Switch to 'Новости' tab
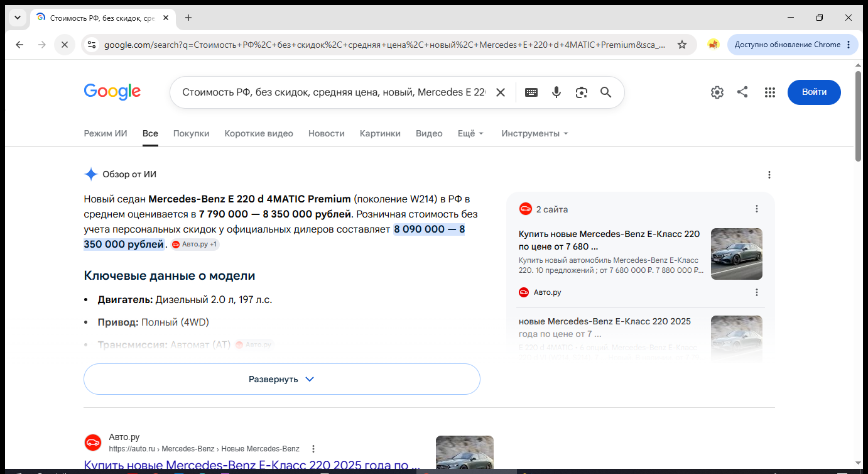868x474 pixels. click(327, 133)
